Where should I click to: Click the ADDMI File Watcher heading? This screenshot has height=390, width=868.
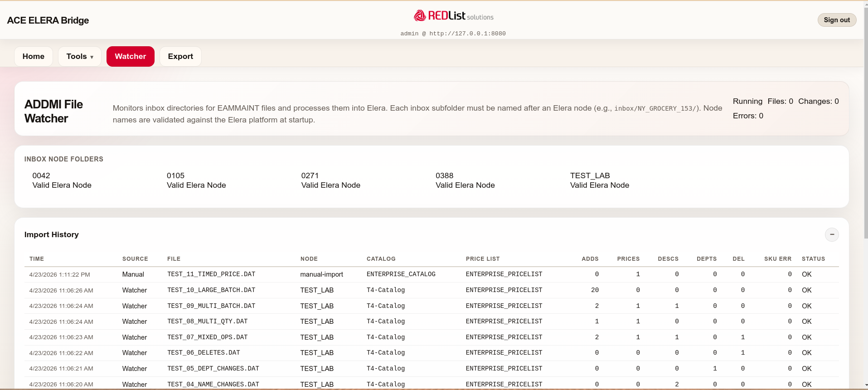coord(53,112)
